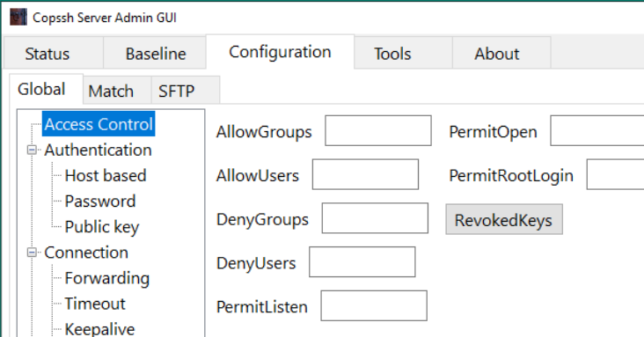This screenshot has height=337, width=644.
Task: Click the AllowGroups label
Action: coord(264,132)
